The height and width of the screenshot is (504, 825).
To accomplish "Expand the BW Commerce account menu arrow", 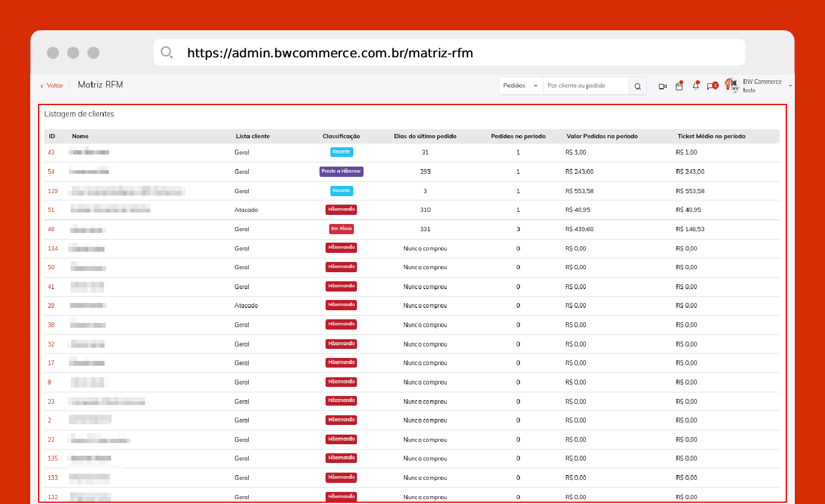I will 791,86.
